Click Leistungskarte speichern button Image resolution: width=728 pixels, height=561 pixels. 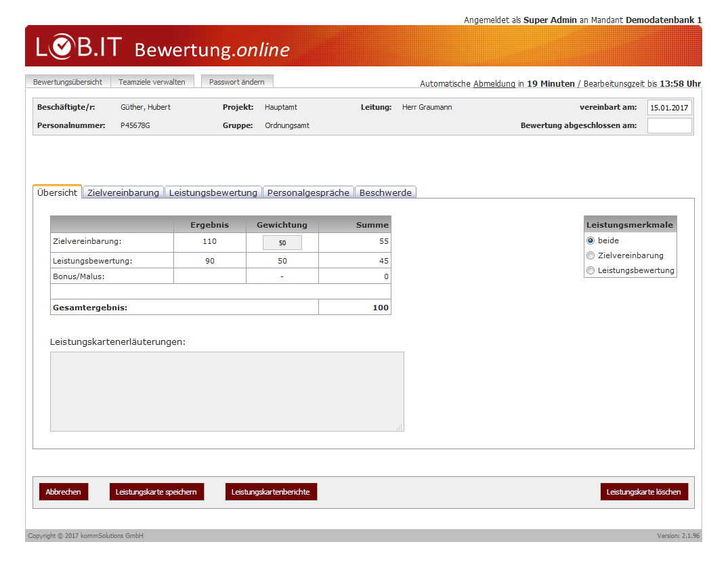click(x=156, y=492)
